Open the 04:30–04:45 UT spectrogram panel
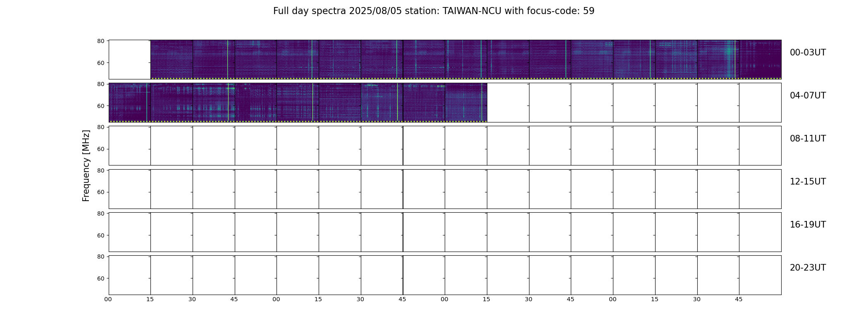This screenshot has width=868, height=331. coord(214,103)
